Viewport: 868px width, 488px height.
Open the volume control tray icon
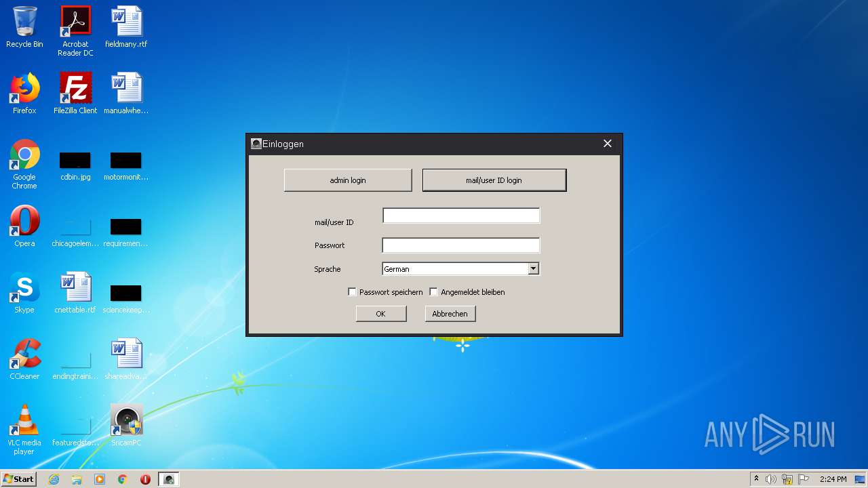click(771, 479)
